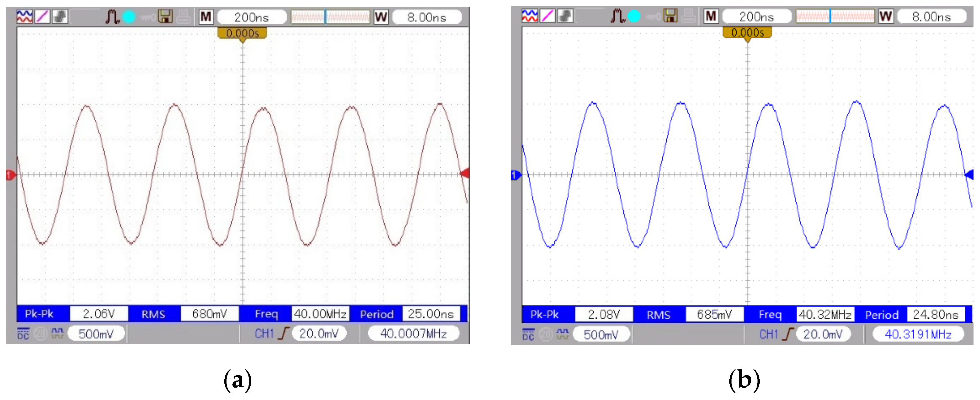Toggle the 20 bandwidth limit icon in left scope

point(40,333)
